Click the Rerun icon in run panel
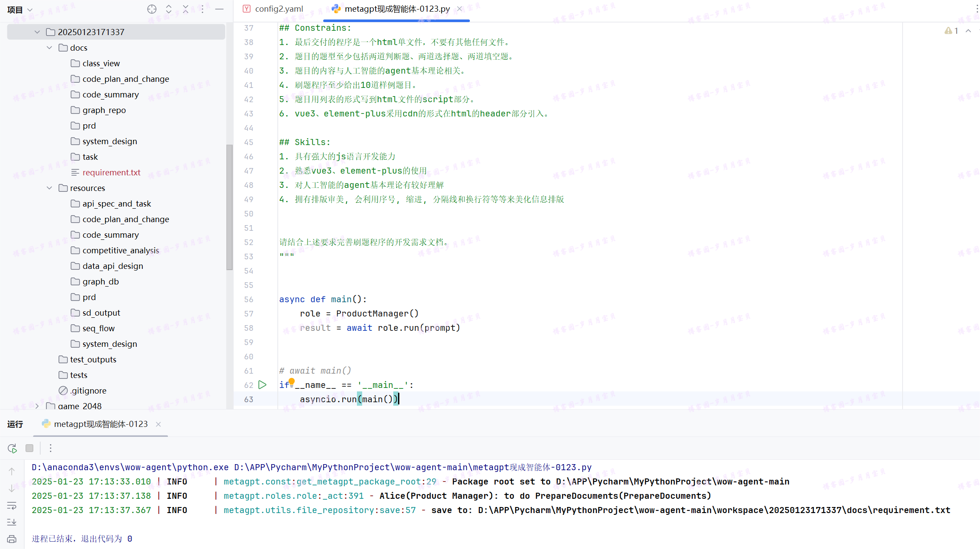This screenshot has width=980, height=549. coord(12,448)
